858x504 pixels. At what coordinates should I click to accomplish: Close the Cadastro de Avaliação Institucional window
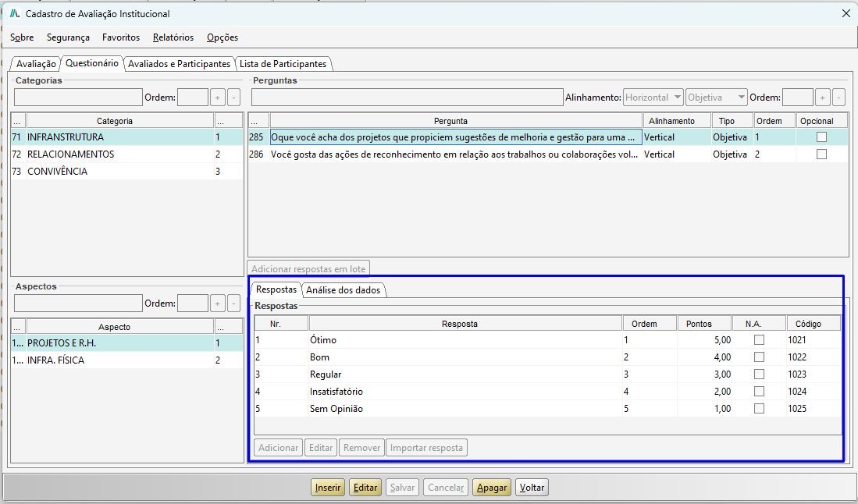846,14
